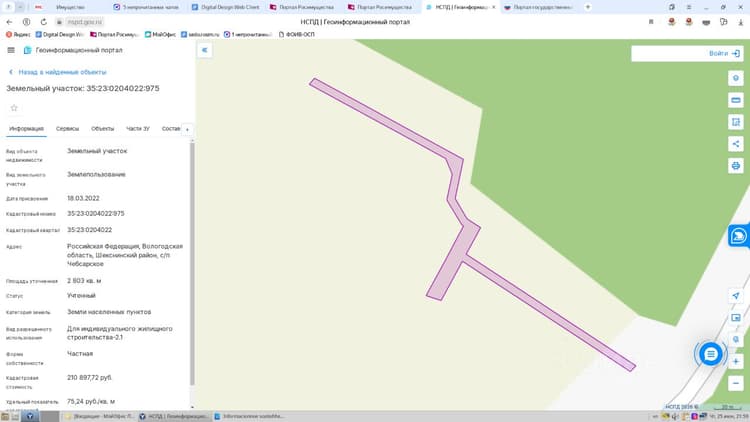Open a new browser tab with the plus button
The width and height of the screenshot is (750, 422).
coord(588,7)
